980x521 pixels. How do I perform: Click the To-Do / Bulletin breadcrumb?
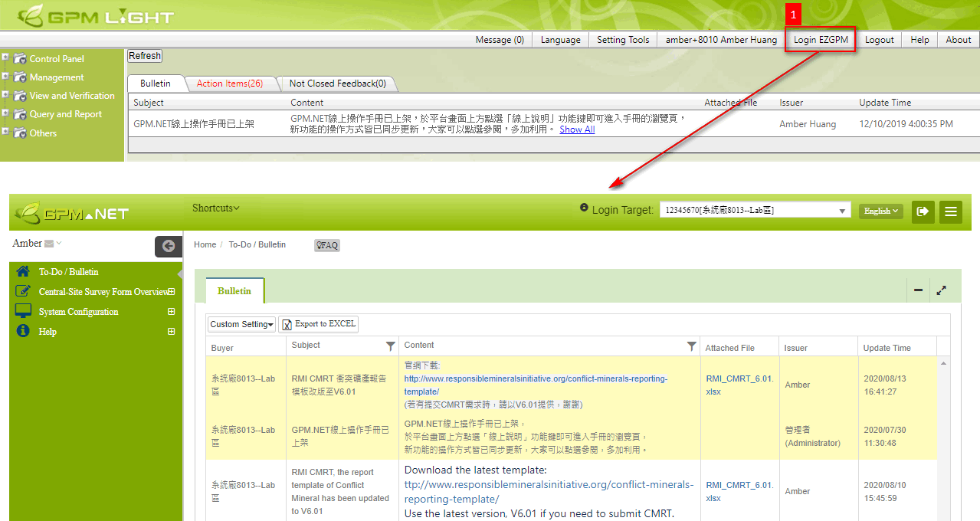tap(257, 244)
